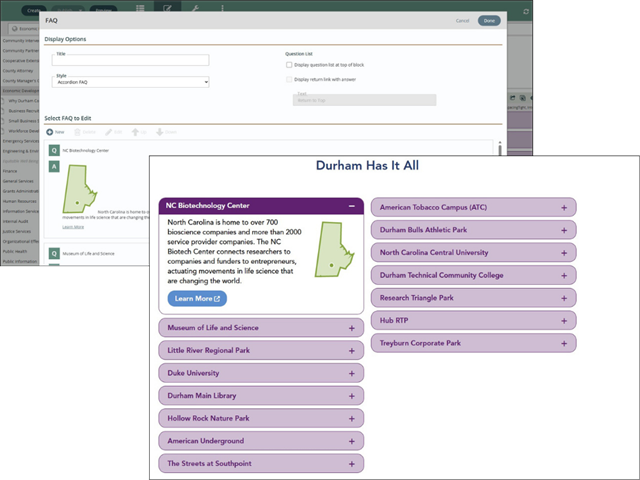Expand Durham Main Library accordion item
Image resolution: width=640 pixels, height=480 pixels.
[261, 396]
